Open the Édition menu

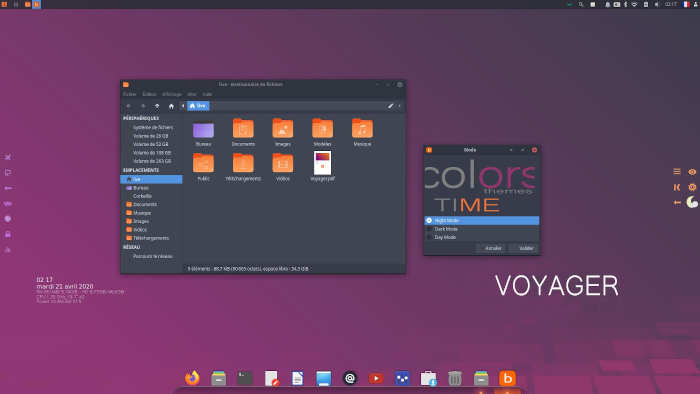(x=149, y=94)
